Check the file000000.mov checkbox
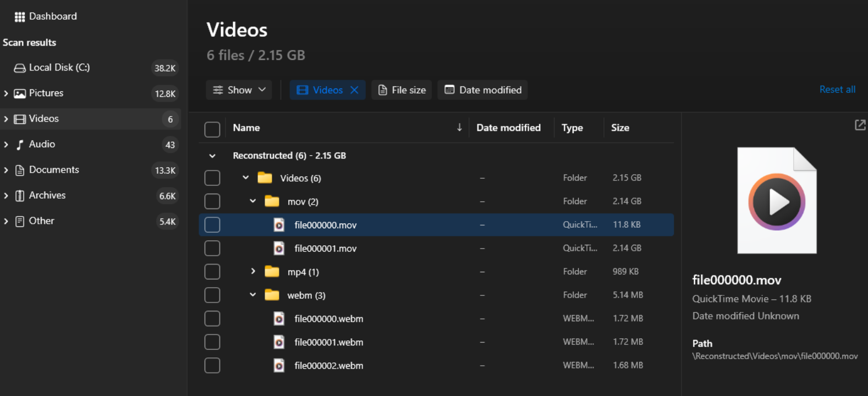 (x=212, y=224)
